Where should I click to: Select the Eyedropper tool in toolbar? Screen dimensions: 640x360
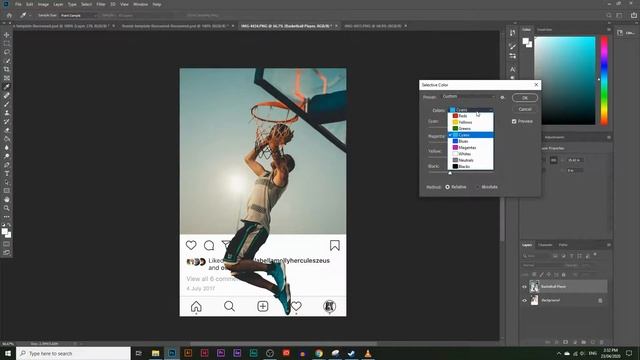pyautogui.click(x=7, y=87)
